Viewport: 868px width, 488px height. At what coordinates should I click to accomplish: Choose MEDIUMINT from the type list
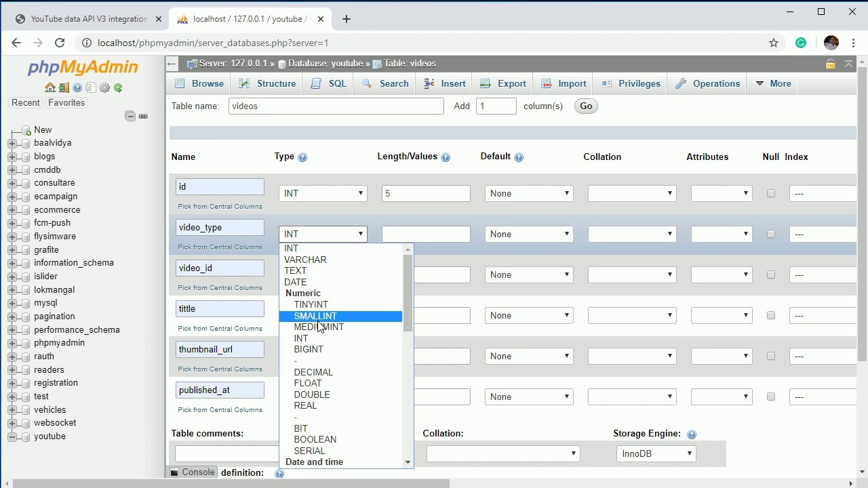click(x=319, y=327)
